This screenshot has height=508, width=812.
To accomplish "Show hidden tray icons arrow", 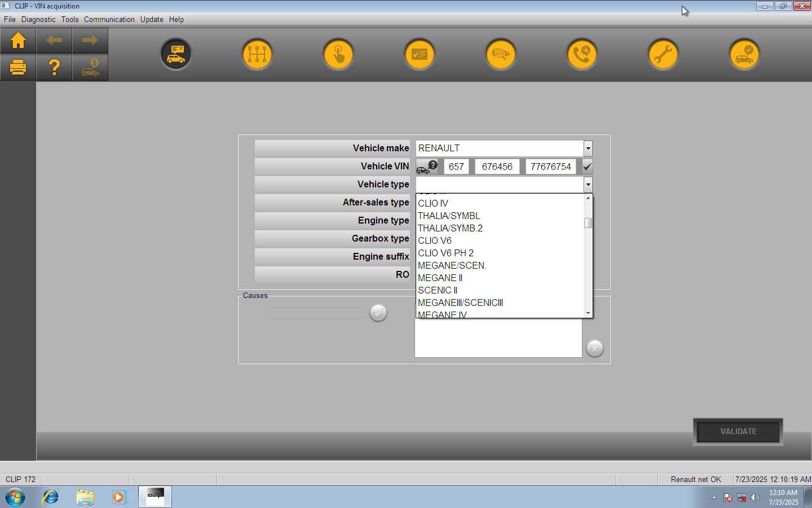I will coord(714,497).
